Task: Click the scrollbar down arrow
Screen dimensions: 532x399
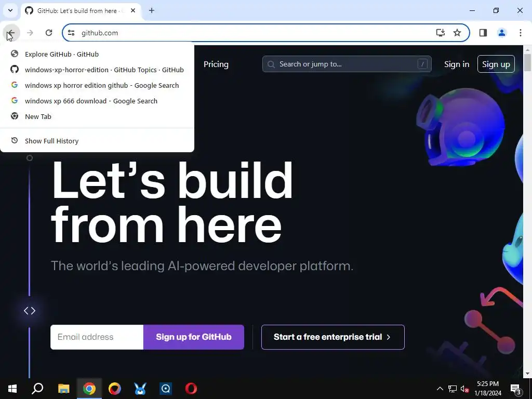Action: tap(528, 374)
